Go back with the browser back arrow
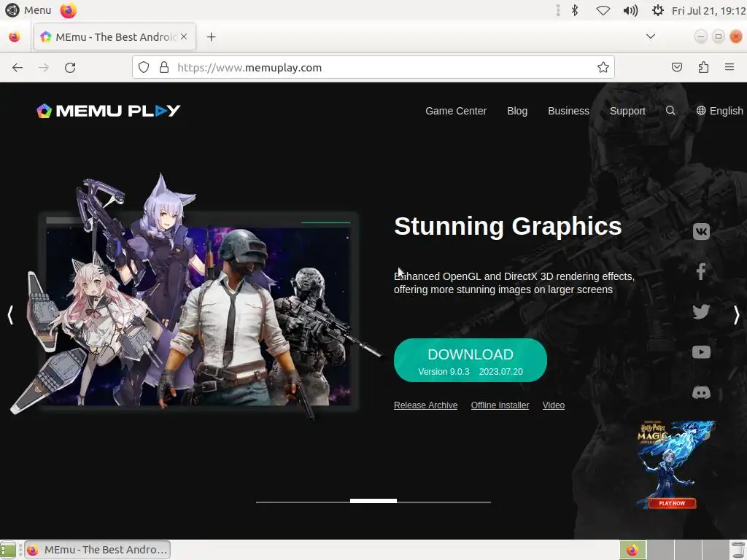 [x=18, y=68]
